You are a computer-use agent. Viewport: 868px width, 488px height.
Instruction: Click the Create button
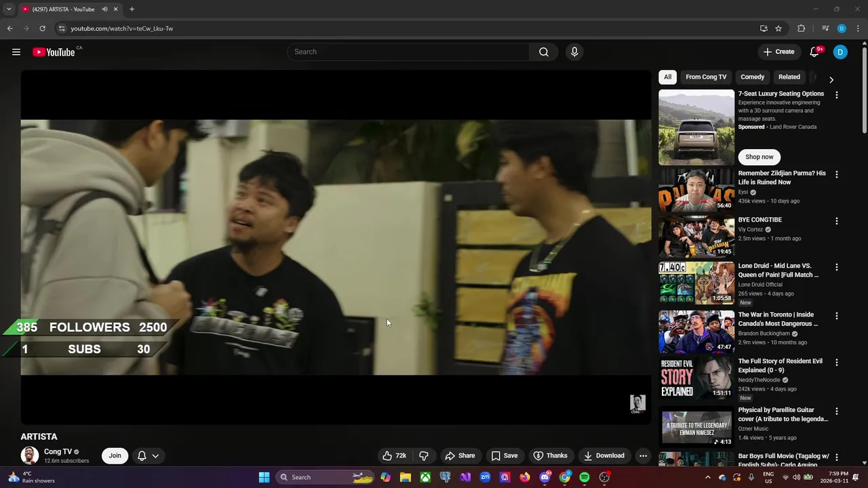pos(778,52)
